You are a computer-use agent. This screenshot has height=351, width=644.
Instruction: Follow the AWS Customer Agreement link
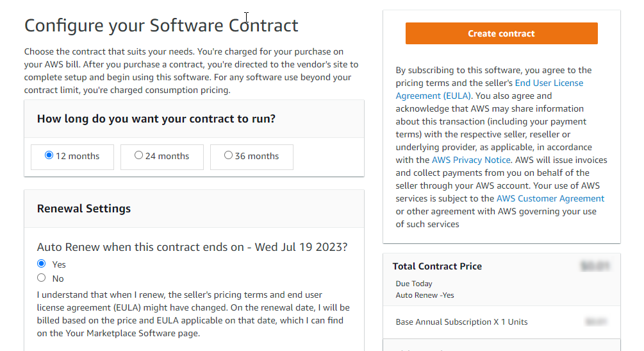point(550,198)
